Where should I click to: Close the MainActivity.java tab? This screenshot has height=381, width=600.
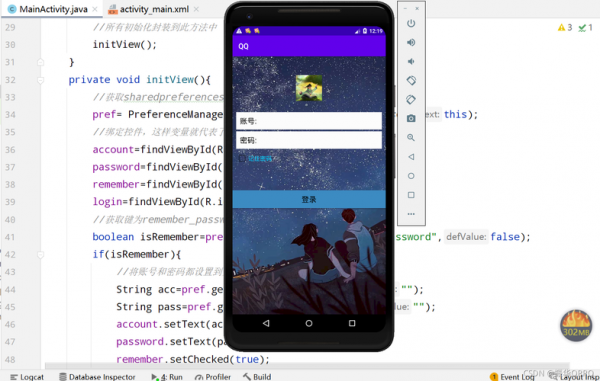[x=95, y=9]
